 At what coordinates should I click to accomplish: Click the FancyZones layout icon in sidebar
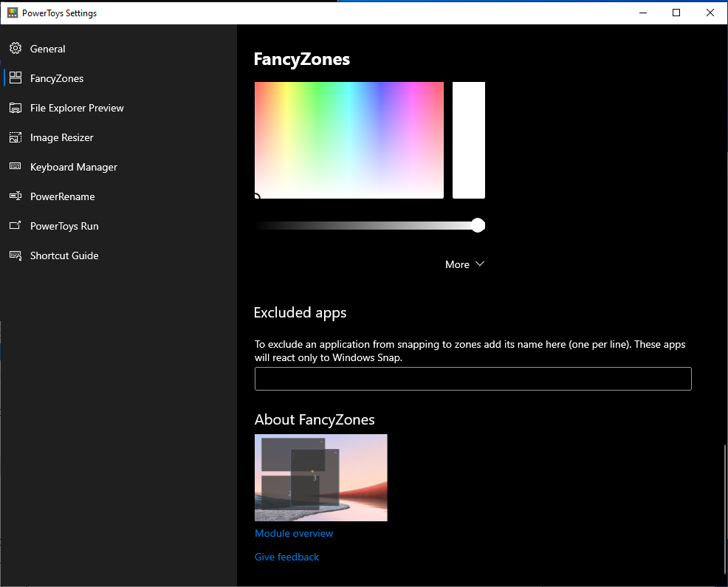[x=16, y=78]
